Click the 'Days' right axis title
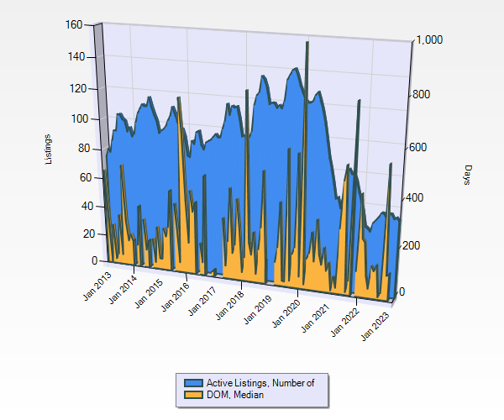 point(467,175)
